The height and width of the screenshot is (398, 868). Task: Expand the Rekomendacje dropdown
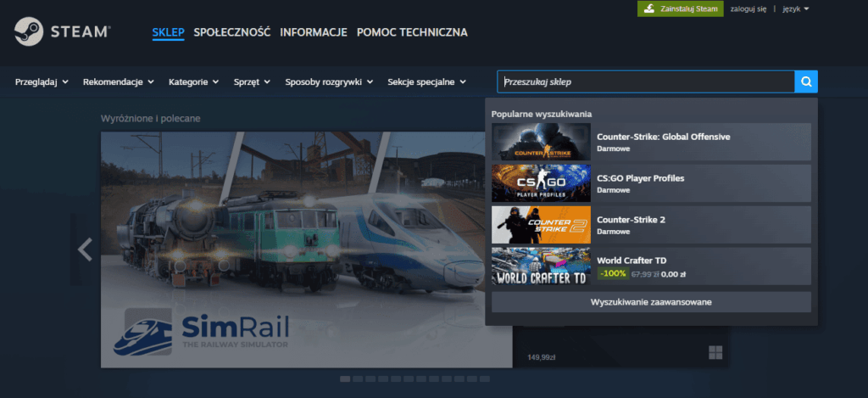click(x=118, y=82)
